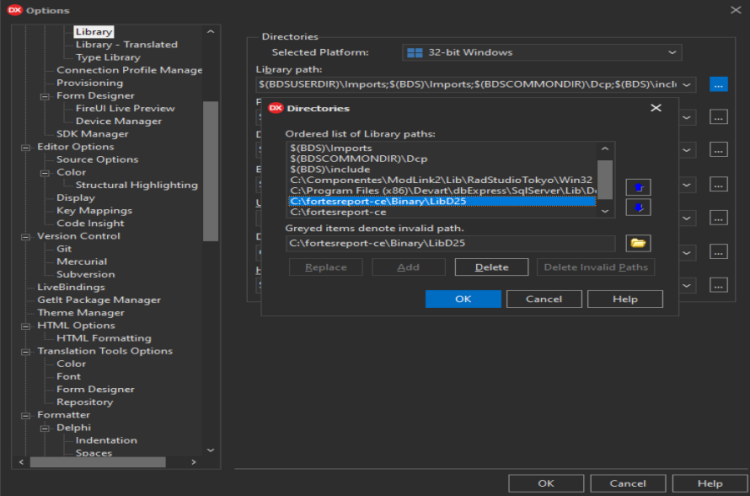Select $(BDS)\Imports in library paths list

click(442, 148)
